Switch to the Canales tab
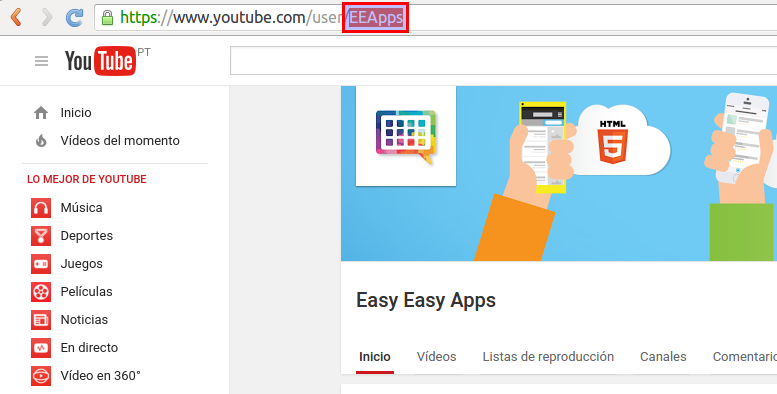The image size is (777, 394). 663,357
